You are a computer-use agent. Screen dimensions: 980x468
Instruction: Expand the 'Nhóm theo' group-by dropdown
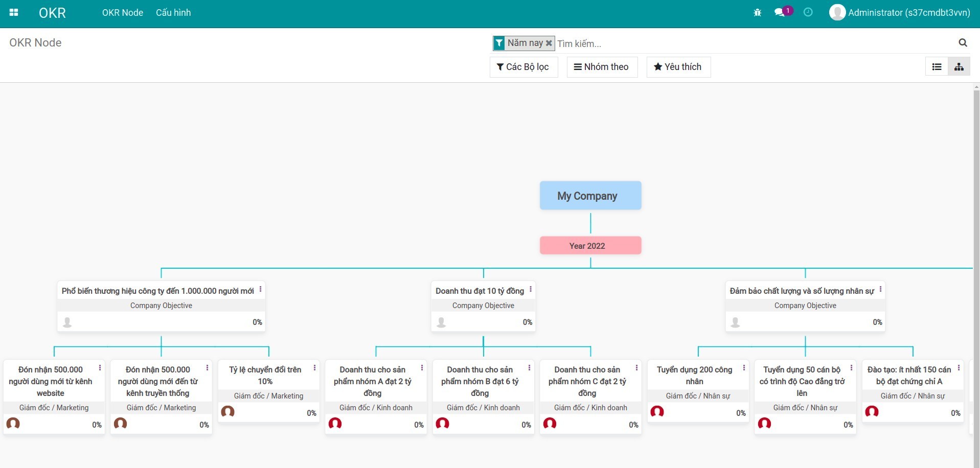(602, 67)
